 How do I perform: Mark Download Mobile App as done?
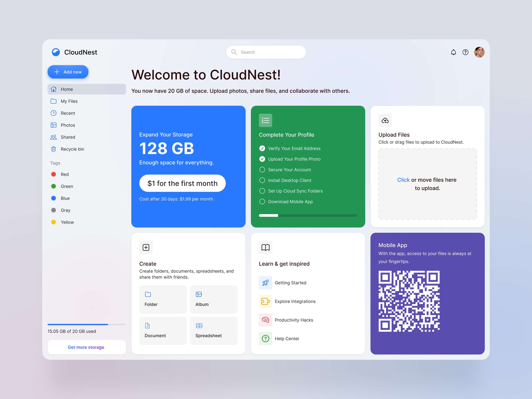pos(262,201)
